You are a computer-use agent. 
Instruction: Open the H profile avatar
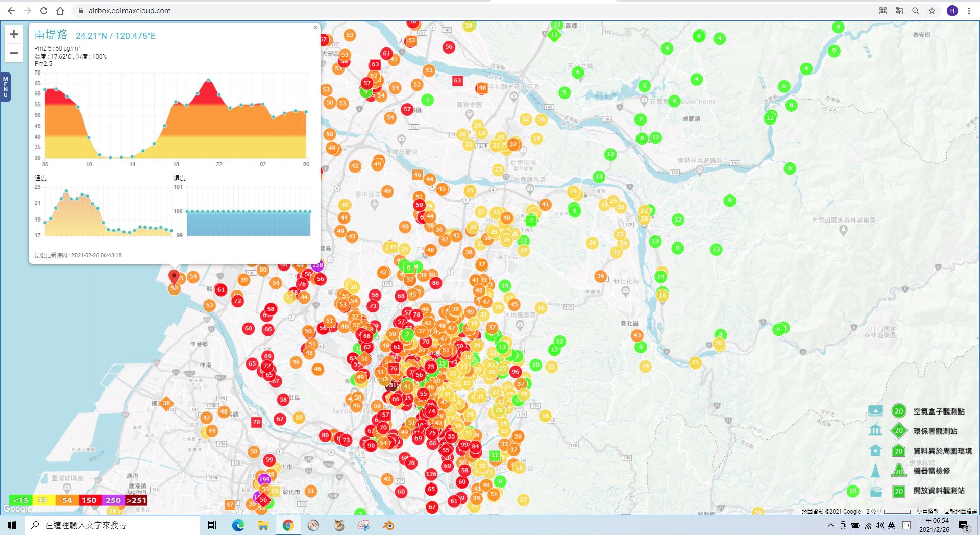pyautogui.click(x=952, y=11)
